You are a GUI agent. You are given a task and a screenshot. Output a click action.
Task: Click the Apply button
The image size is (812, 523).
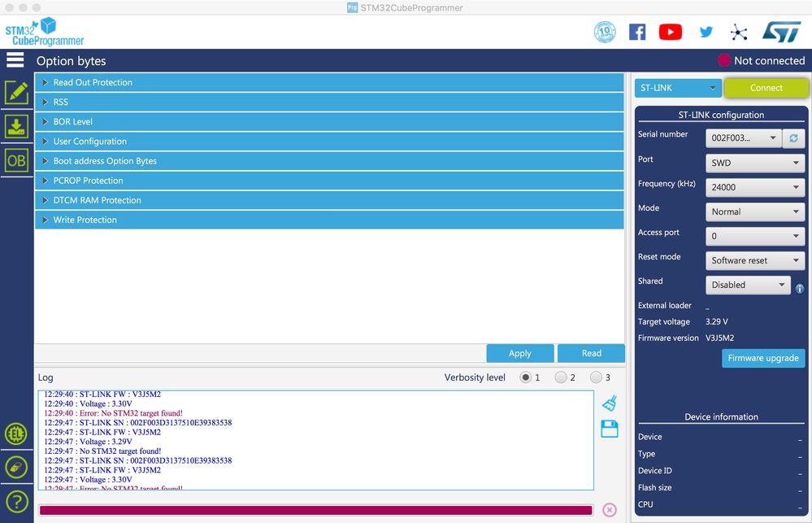coord(520,353)
